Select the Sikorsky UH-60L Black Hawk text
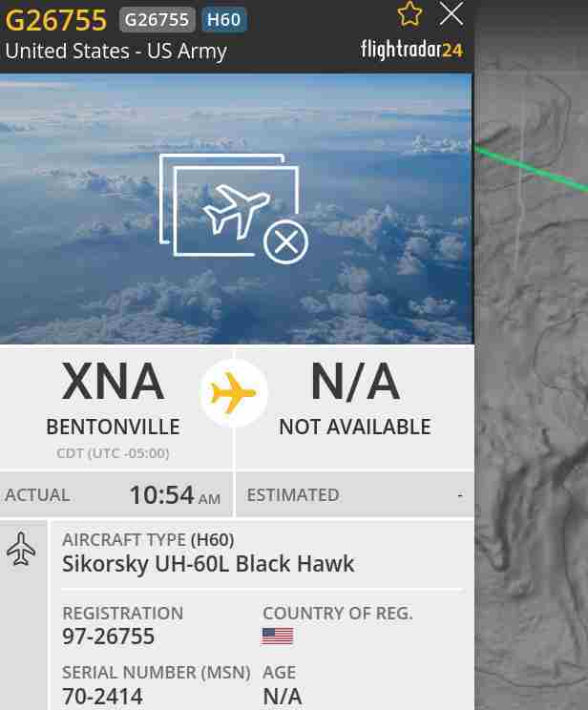 [x=208, y=564]
